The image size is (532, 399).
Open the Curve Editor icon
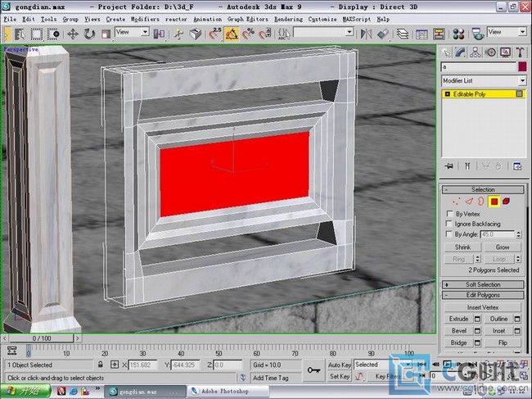click(x=422, y=34)
